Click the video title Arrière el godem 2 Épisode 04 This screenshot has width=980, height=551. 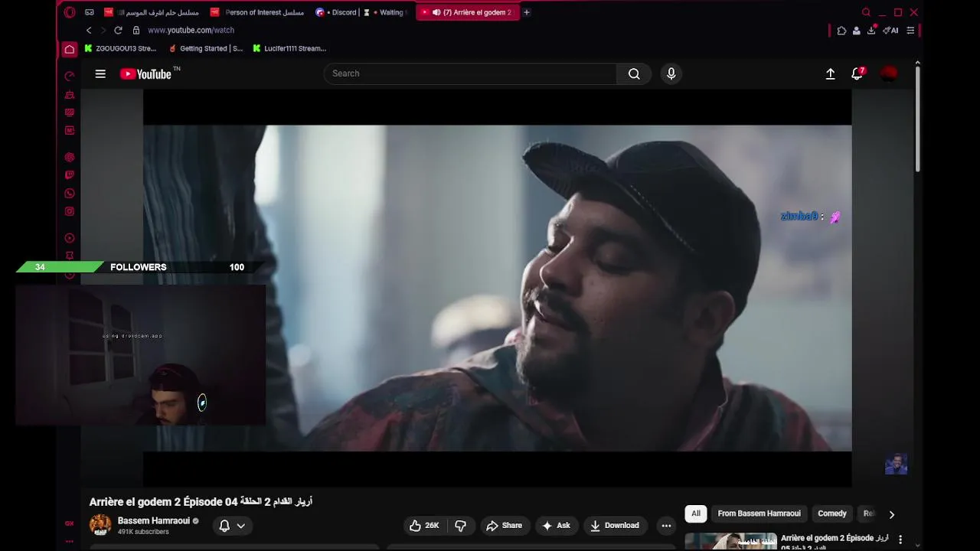(x=201, y=502)
